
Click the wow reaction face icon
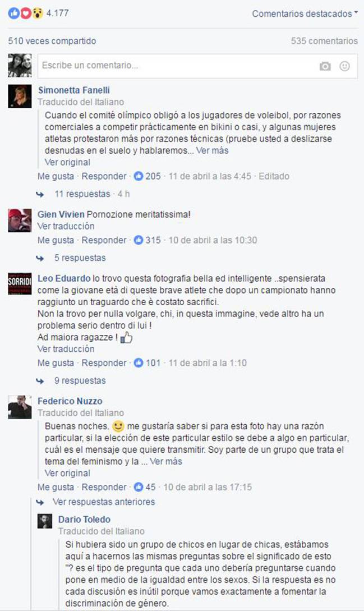pyautogui.click(x=38, y=13)
